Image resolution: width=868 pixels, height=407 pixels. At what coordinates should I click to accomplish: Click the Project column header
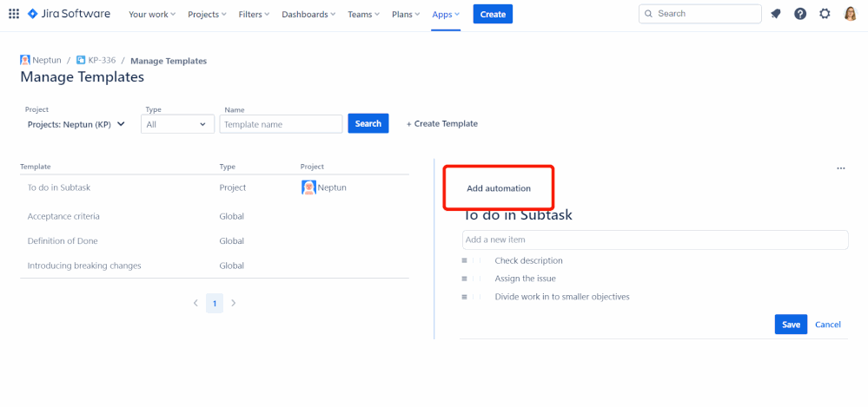pyautogui.click(x=312, y=167)
